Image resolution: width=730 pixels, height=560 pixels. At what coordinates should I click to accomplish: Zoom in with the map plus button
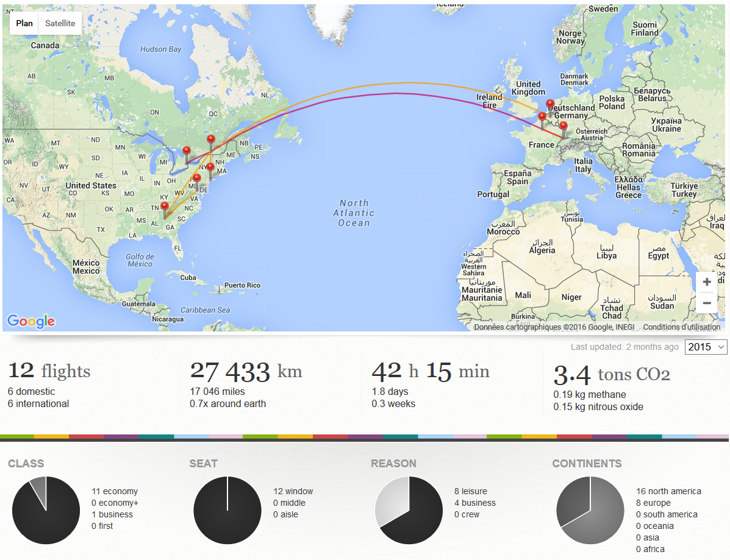[x=706, y=282]
